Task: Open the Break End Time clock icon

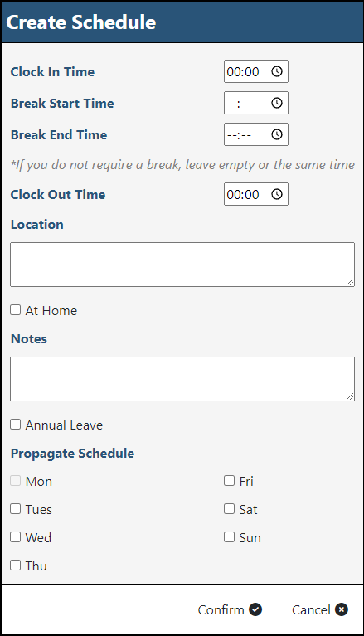Action: [x=277, y=134]
